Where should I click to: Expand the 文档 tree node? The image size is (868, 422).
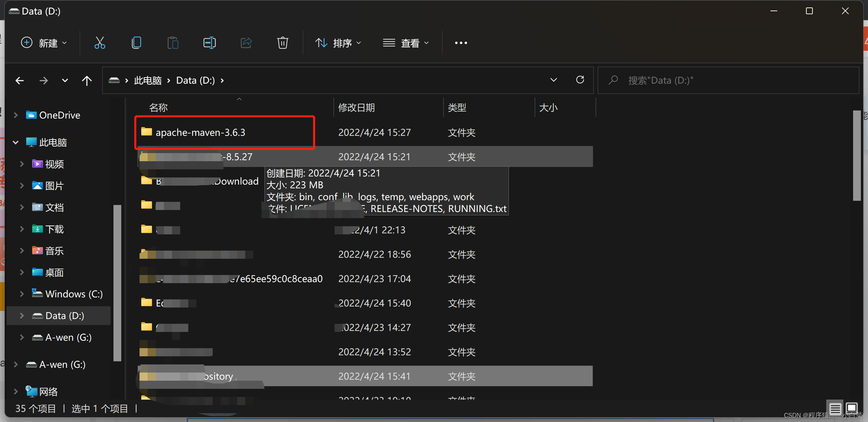click(x=22, y=207)
